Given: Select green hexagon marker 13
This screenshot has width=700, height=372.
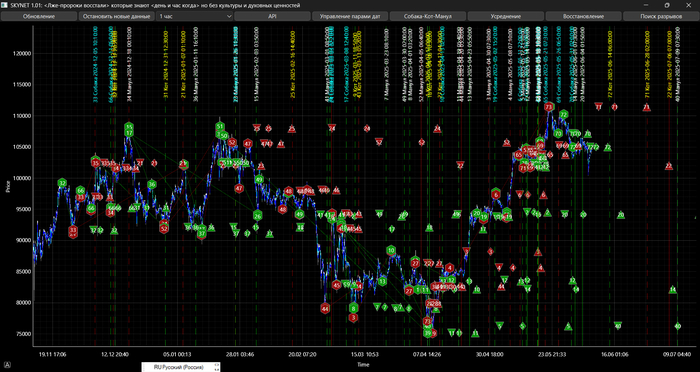Looking at the screenshot, I should 383,282.
